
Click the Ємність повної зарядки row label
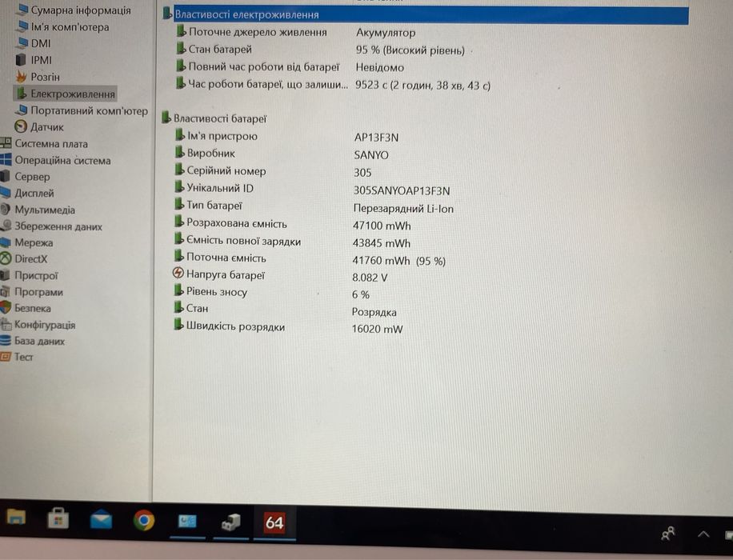(243, 242)
